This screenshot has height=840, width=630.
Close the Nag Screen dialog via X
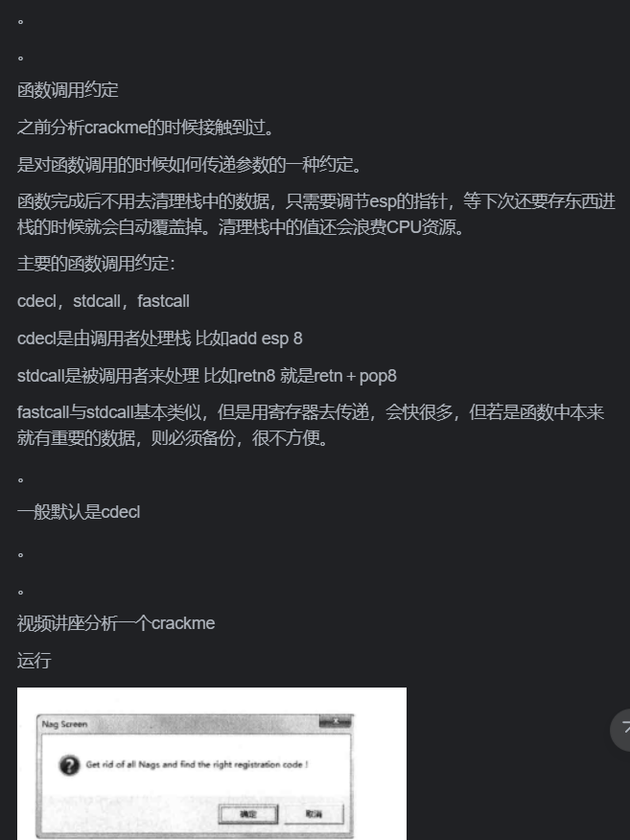[x=336, y=722]
